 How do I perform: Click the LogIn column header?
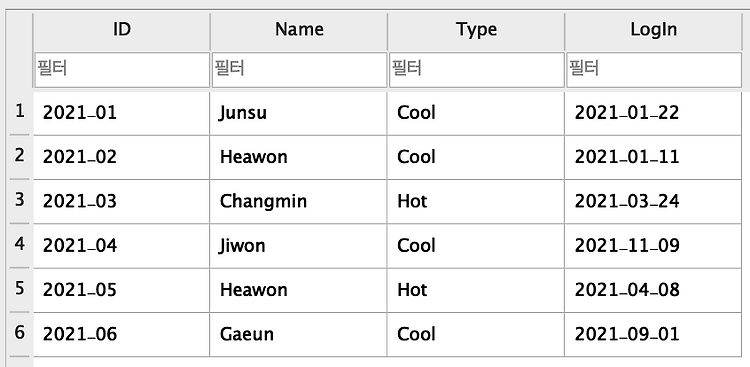click(x=653, y=31)
